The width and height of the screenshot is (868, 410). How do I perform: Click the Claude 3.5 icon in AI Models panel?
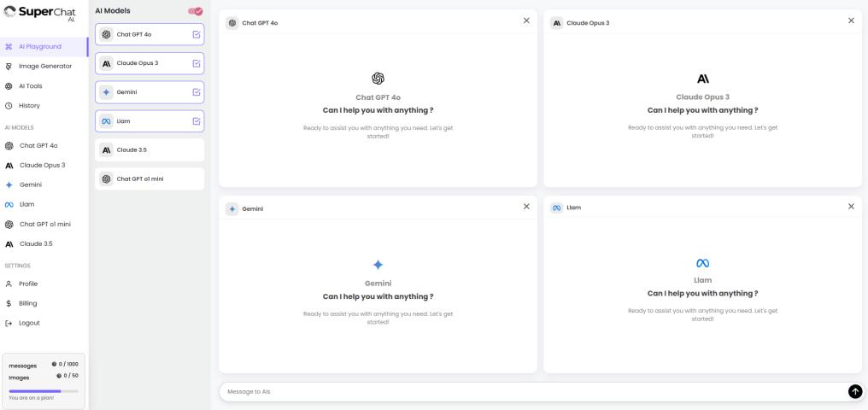click(x=106, y=150)
